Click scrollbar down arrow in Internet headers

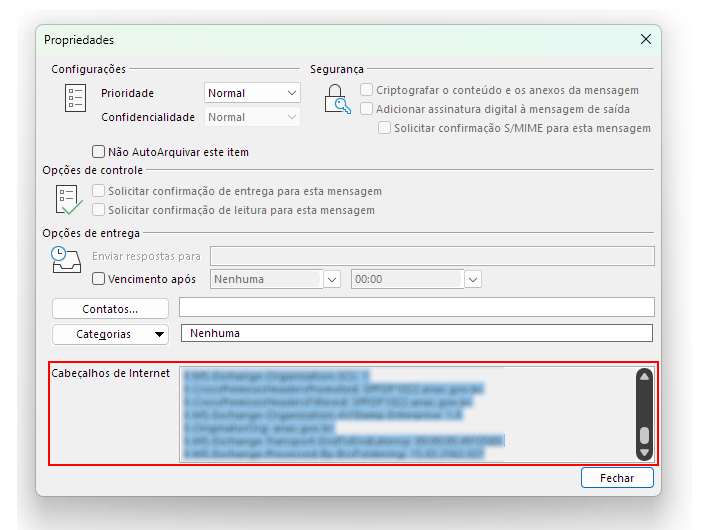tap(645, 453)
